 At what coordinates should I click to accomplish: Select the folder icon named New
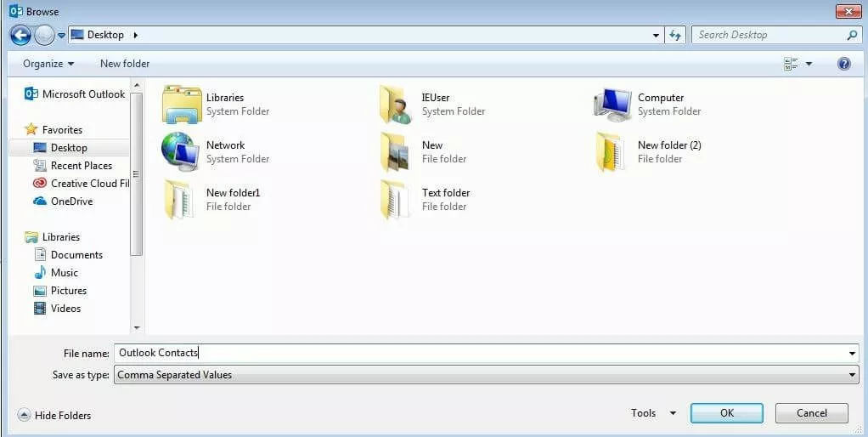(395, 151)
